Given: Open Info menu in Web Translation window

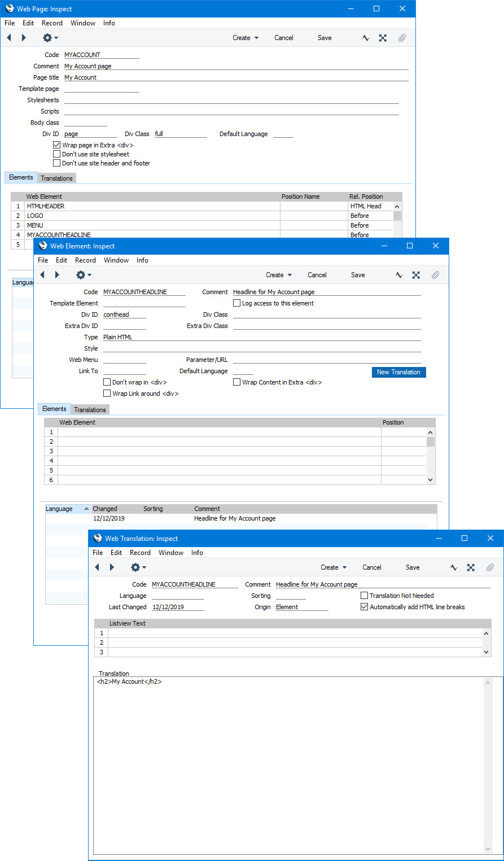Looking at the screenshot, I should click(x=197, y=553).
